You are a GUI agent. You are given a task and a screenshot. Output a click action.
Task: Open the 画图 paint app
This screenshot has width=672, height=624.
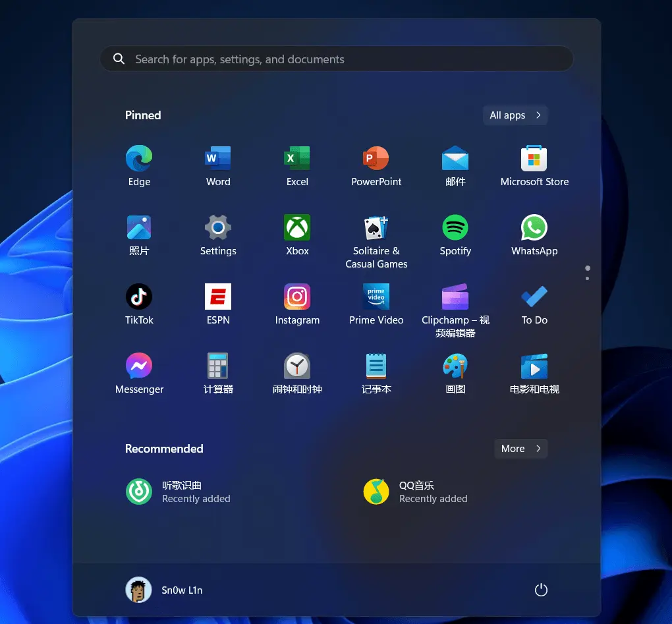click(455, 374)
